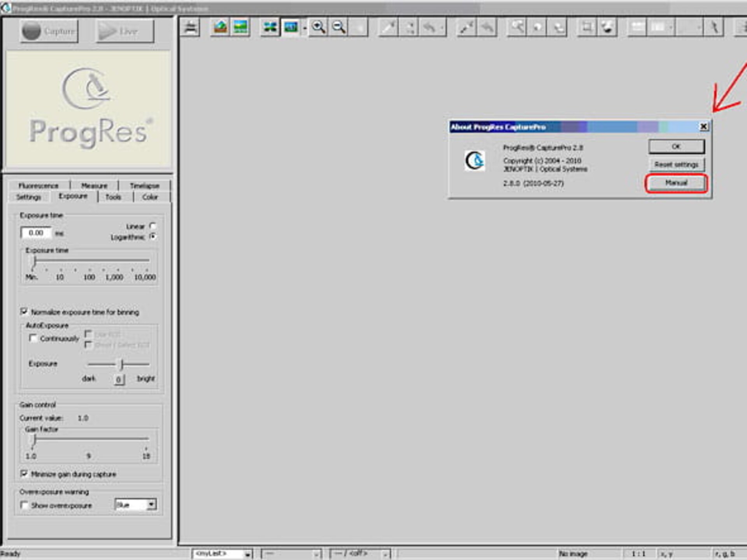Click the Zoom Out magnifier icon

coord(339,27)
